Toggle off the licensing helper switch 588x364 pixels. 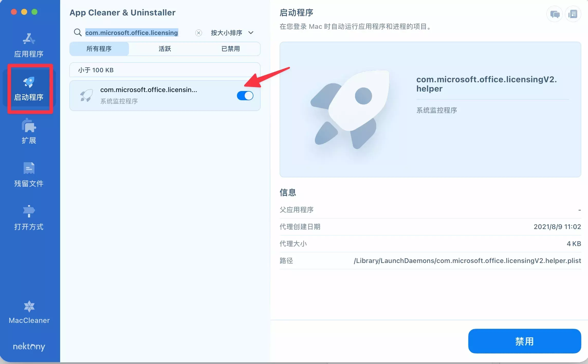[245, 96]
